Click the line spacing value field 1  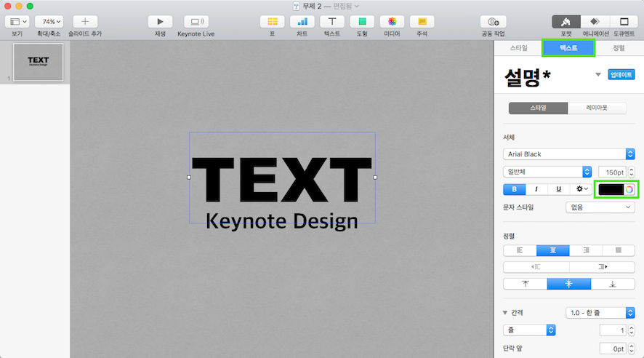613,330
